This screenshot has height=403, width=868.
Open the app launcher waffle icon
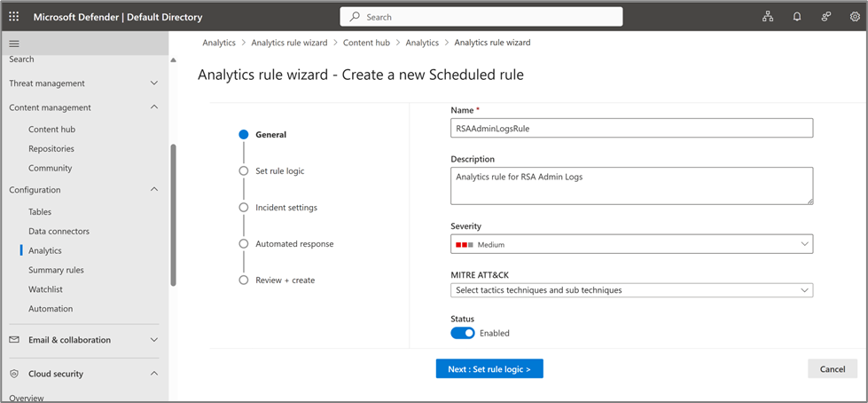pyautogui.click(x=14, y=17)
